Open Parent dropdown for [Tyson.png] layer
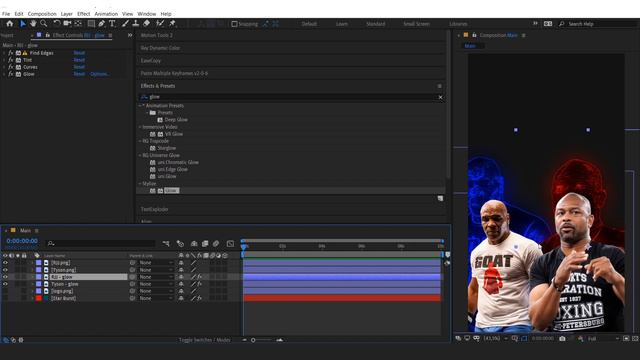Screen dimensions: 640x360 pyautogui.click(x=156, y=270)
